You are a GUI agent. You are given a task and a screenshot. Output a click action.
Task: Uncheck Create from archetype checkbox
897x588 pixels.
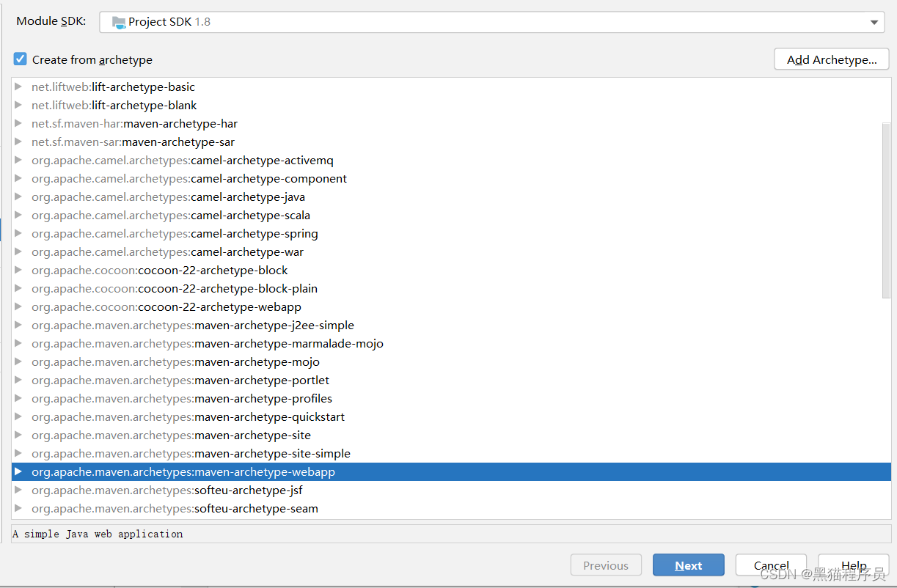click(x=21, y=59)
